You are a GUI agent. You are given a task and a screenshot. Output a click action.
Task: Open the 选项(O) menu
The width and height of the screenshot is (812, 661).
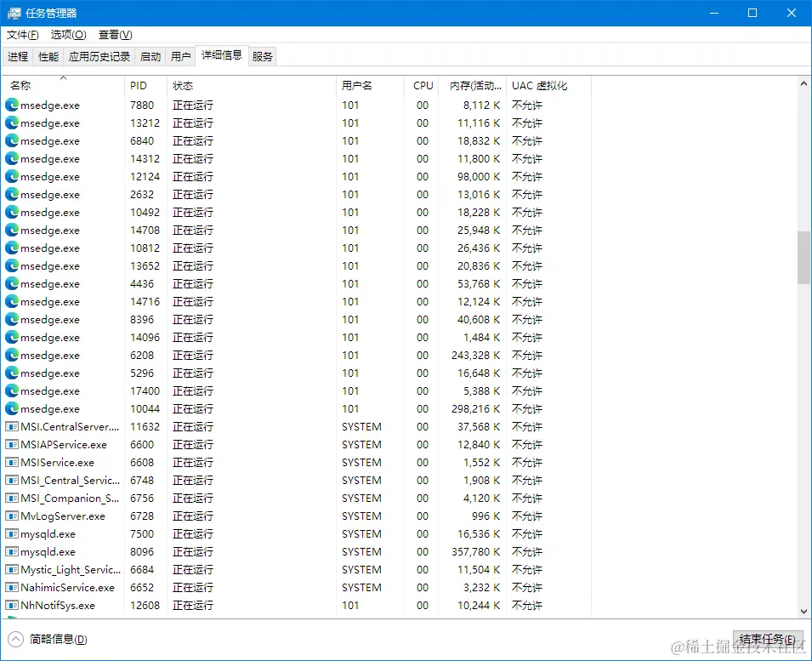coord(68,35)
